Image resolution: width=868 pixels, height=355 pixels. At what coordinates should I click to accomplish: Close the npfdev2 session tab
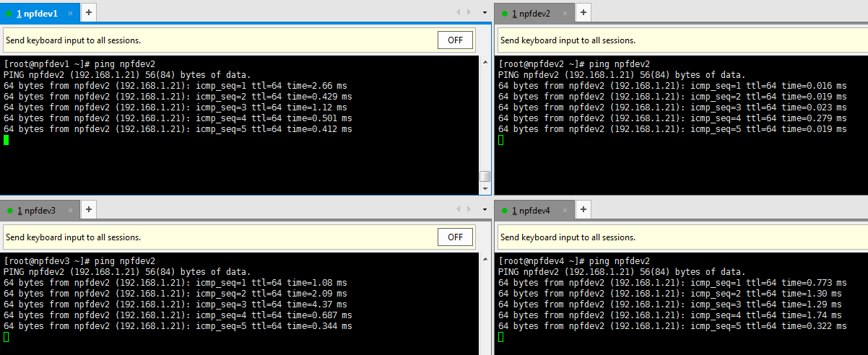tap(565, 13)
